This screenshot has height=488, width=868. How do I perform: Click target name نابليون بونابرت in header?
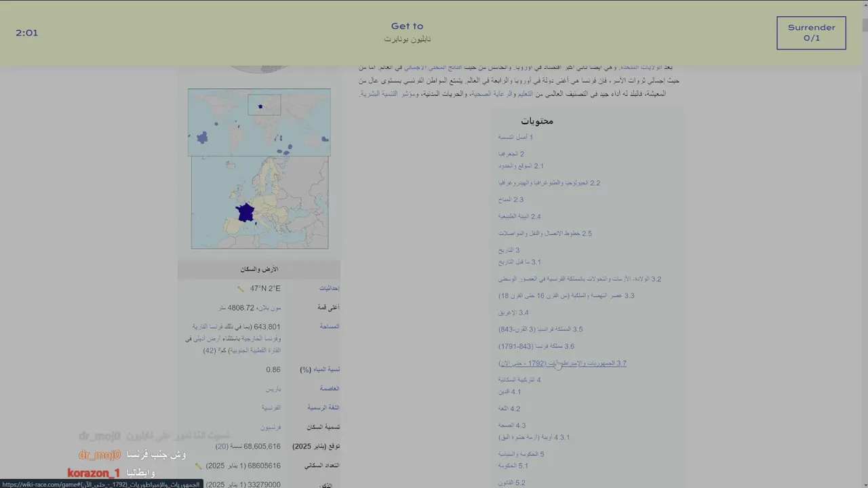[407, 39]
